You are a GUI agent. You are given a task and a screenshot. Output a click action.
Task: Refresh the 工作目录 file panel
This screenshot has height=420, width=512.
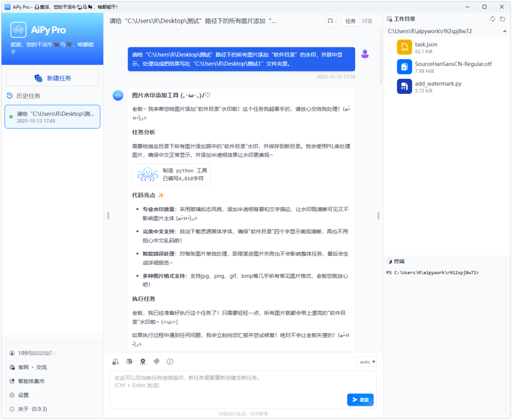(x=493, y=19)
